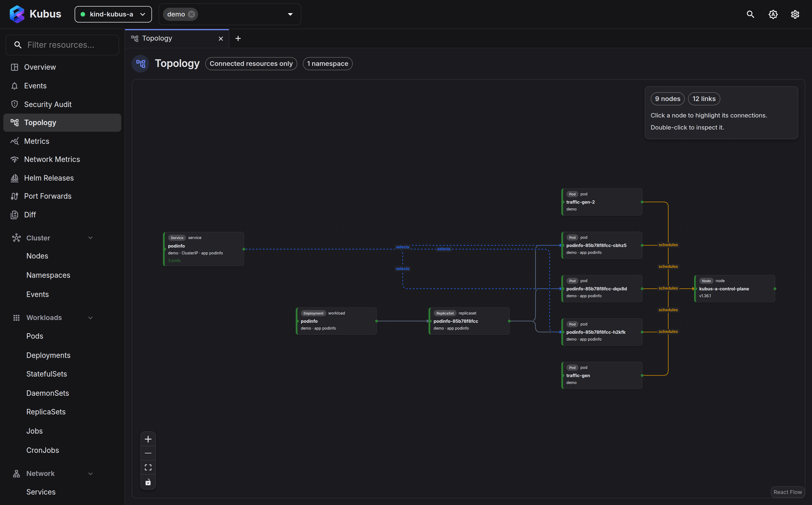The image size is (812, 505).
Task: Toggle canvas interactivity lock
Action: click(148, 482)
